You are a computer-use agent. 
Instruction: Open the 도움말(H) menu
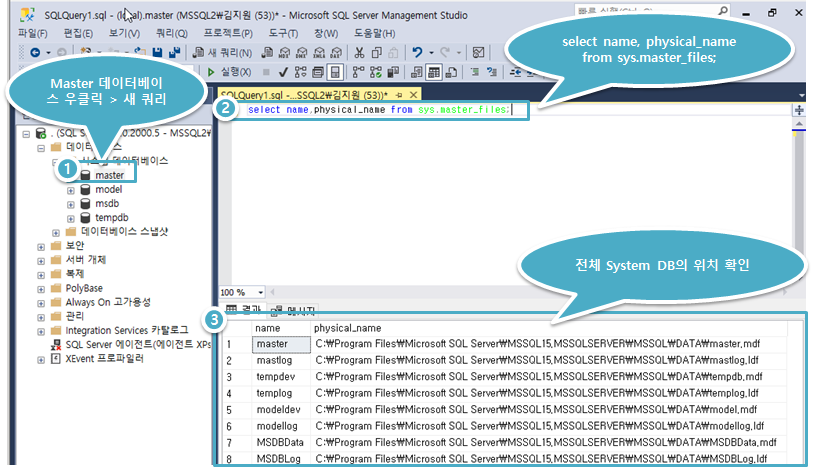click(374, 33)
